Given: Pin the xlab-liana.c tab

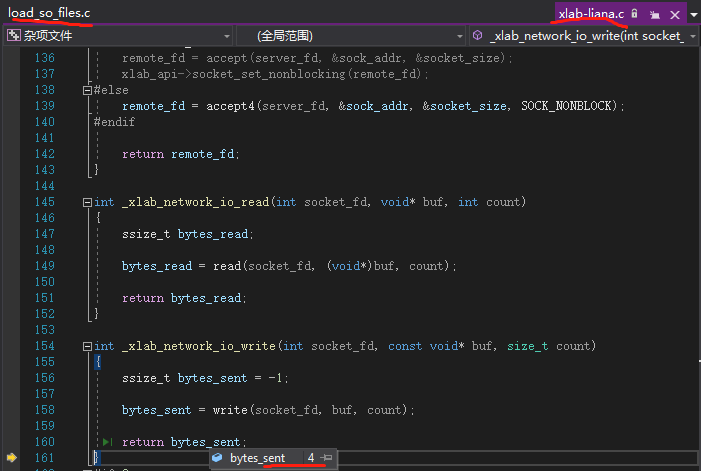Looking at the screenshot, I should 655,15.
